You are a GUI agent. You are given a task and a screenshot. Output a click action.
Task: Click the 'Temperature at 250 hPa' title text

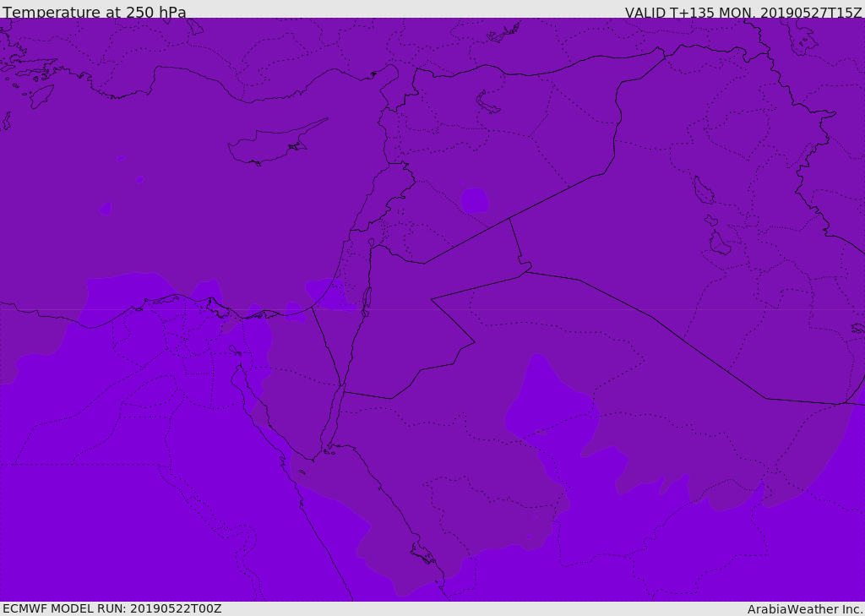[95, 12]
